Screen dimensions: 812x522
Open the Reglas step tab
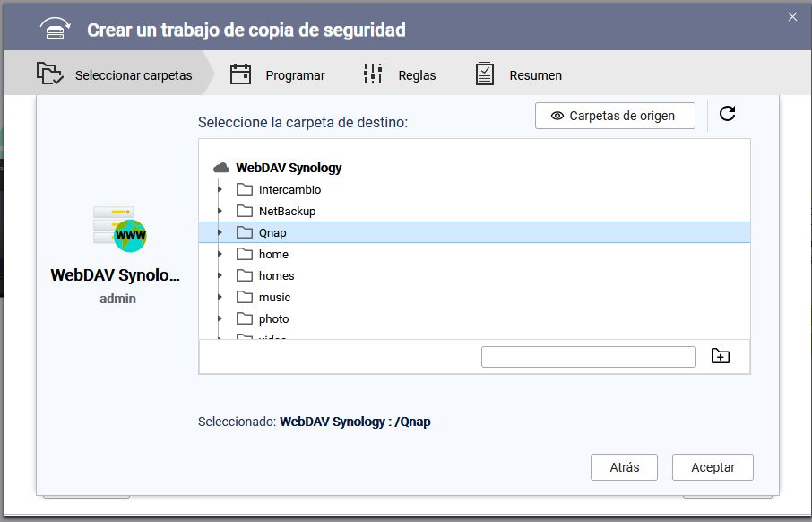point(400,74)
